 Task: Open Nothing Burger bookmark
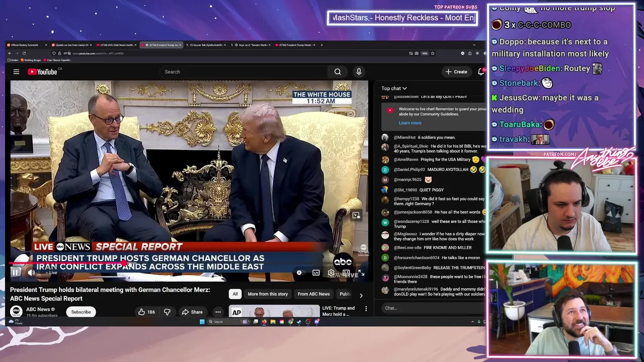point(31,60)
